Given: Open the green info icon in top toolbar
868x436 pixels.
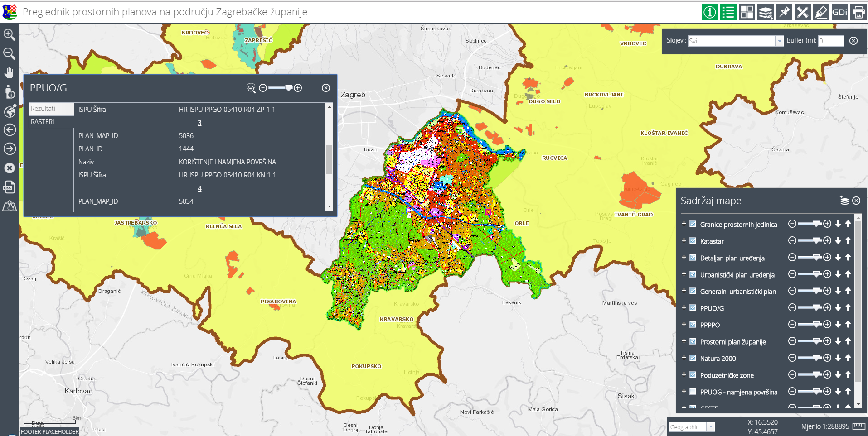Looking at the screenshot, I should click(709, 12).
